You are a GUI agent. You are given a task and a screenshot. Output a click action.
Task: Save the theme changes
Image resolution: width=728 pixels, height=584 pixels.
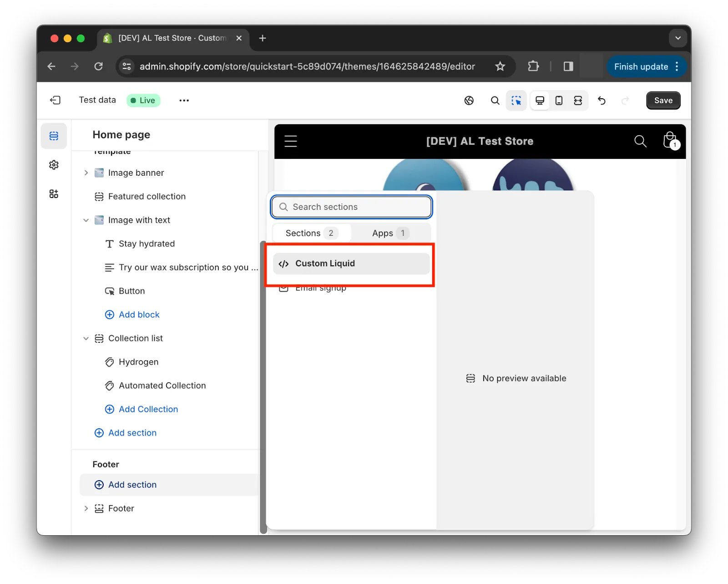coord(663,101)
